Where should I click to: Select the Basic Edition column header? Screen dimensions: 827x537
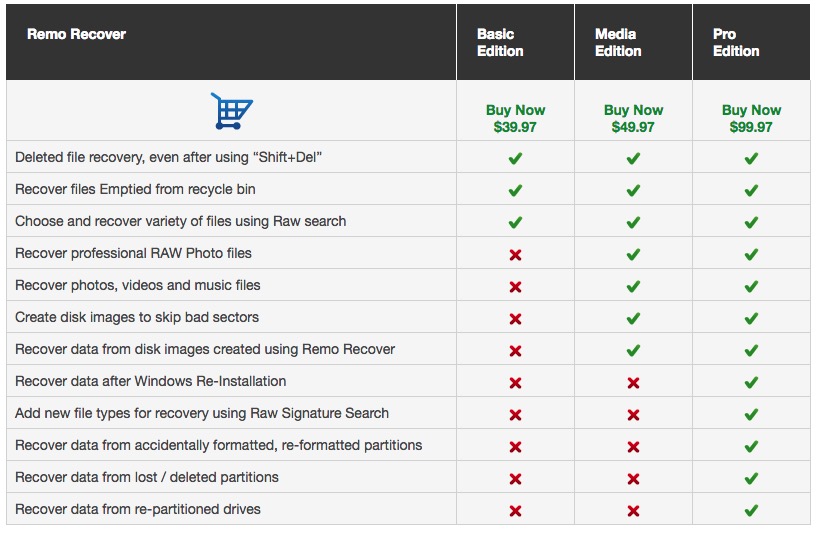(x=500, y=43)
